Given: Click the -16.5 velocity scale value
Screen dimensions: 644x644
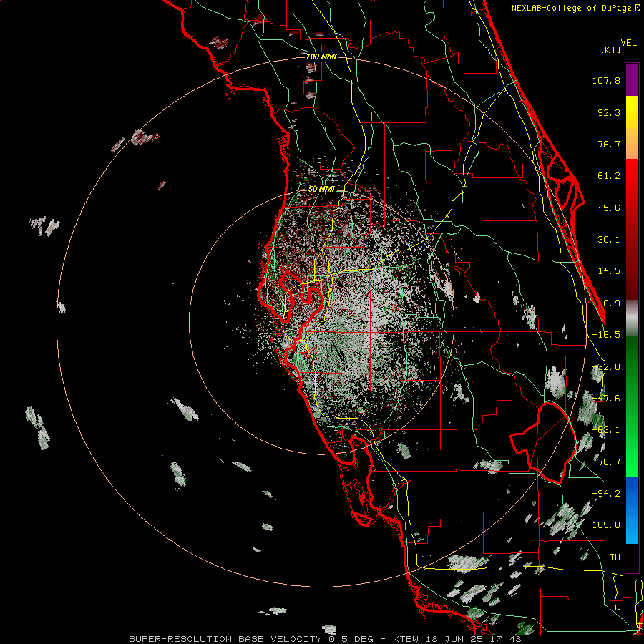Looking at the screenshot, I should (606, 335).
